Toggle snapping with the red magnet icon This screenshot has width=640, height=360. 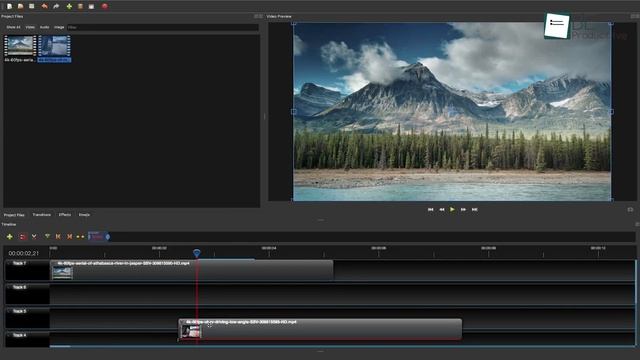22,236
